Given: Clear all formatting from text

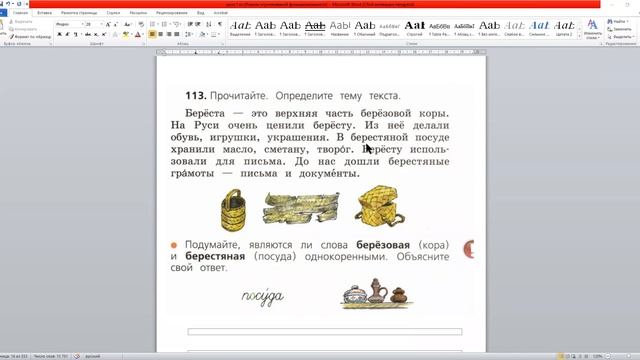Looking at the screenshot, I should tap(141, 24).
